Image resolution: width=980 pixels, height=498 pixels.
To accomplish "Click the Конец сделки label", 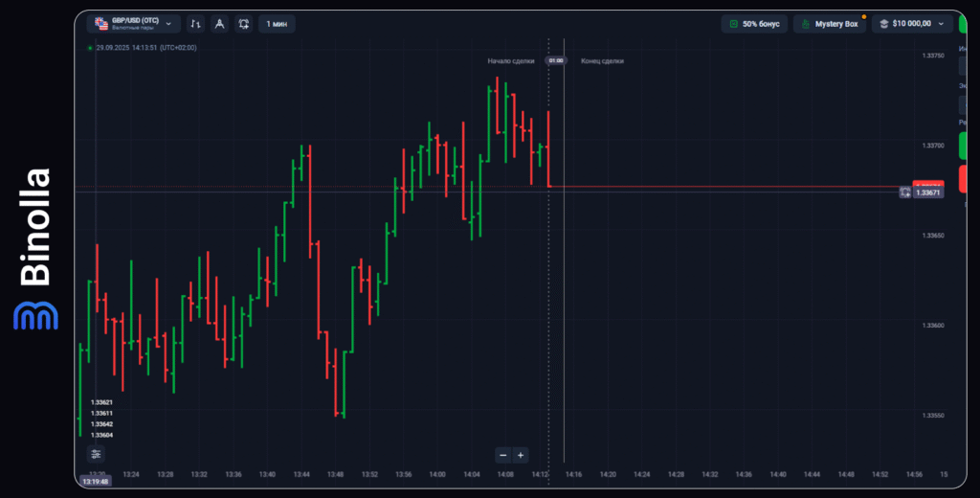I will [602, 60].
